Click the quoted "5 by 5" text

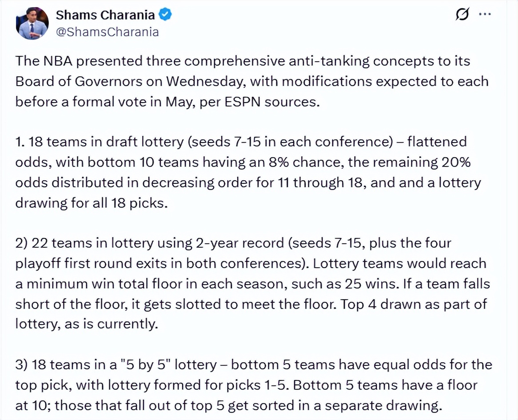pyautogui.click(x=146, y=365)
